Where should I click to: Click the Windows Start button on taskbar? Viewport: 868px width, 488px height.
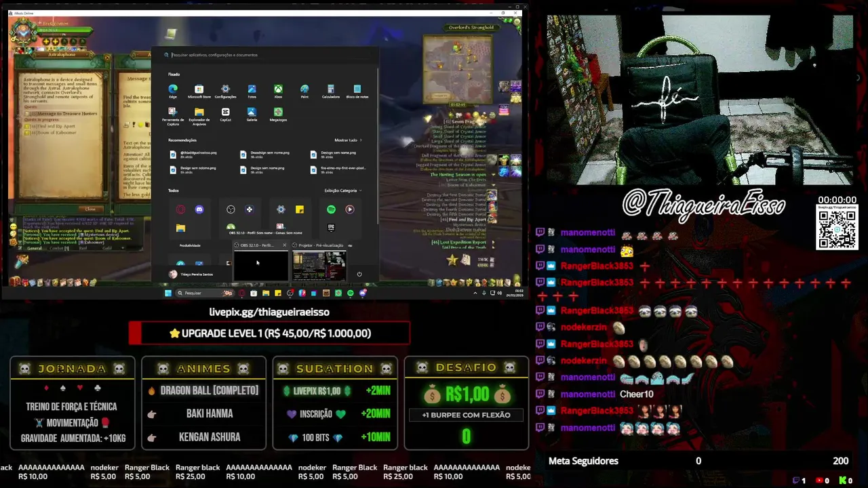click(x=168, y=293)
